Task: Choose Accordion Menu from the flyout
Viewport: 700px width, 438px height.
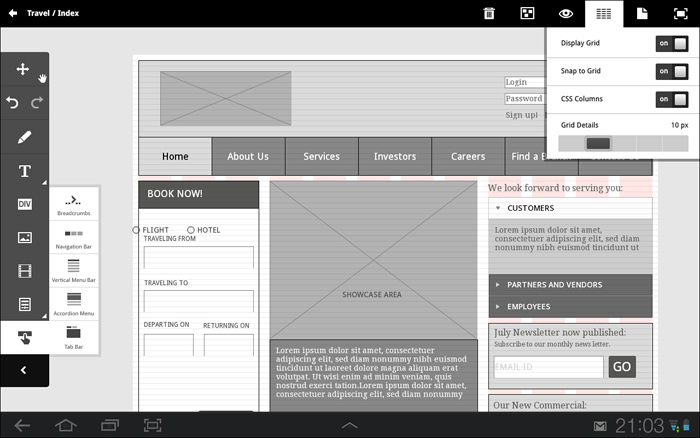Action: 74,304
